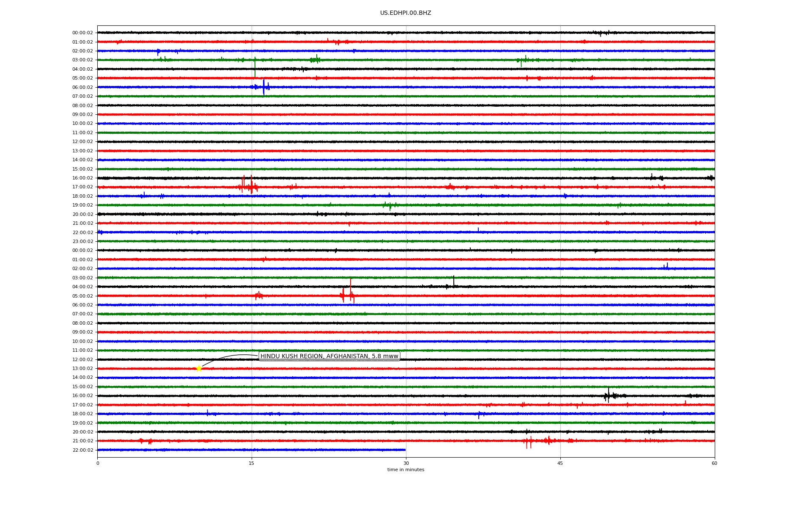Click the 15 minute x-axis tick label

tap(252, 463)
